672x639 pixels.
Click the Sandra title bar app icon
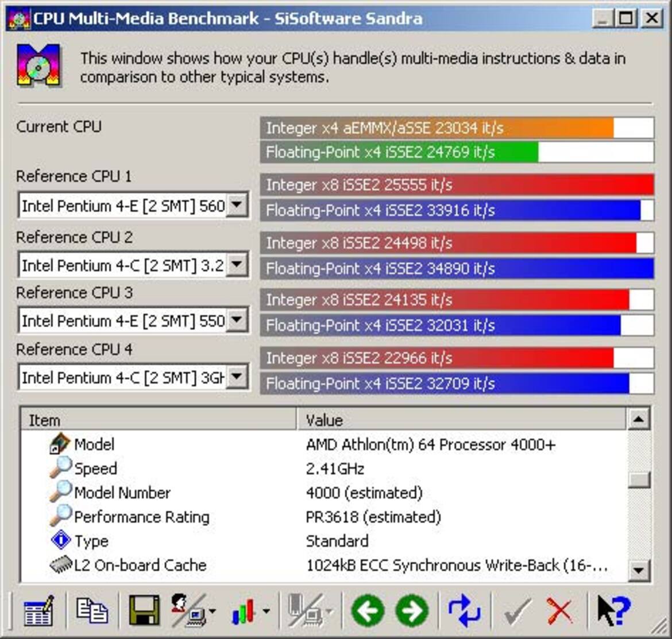(x=19, y=19)
